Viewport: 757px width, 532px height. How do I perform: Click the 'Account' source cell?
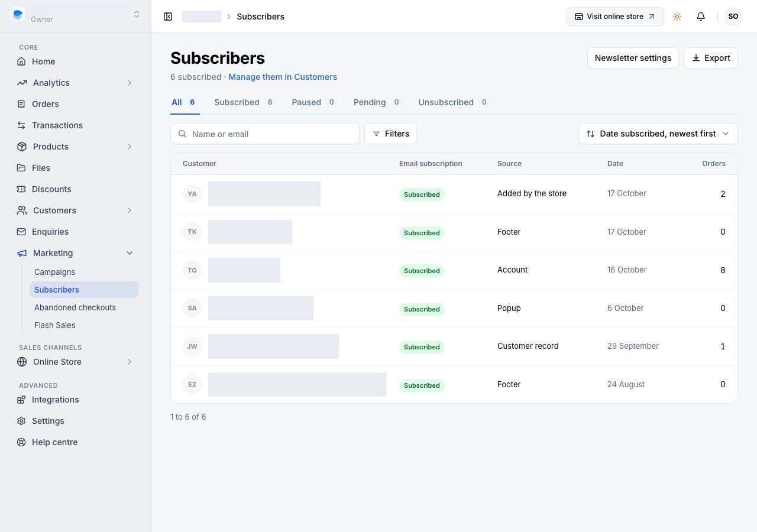pyautogui.click(x=512, y=270)
